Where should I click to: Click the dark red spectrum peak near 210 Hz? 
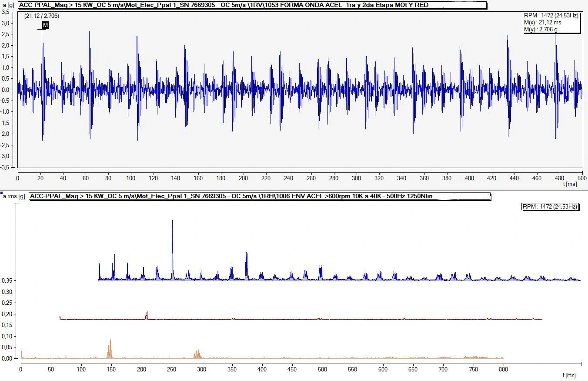tap(147, 315)
